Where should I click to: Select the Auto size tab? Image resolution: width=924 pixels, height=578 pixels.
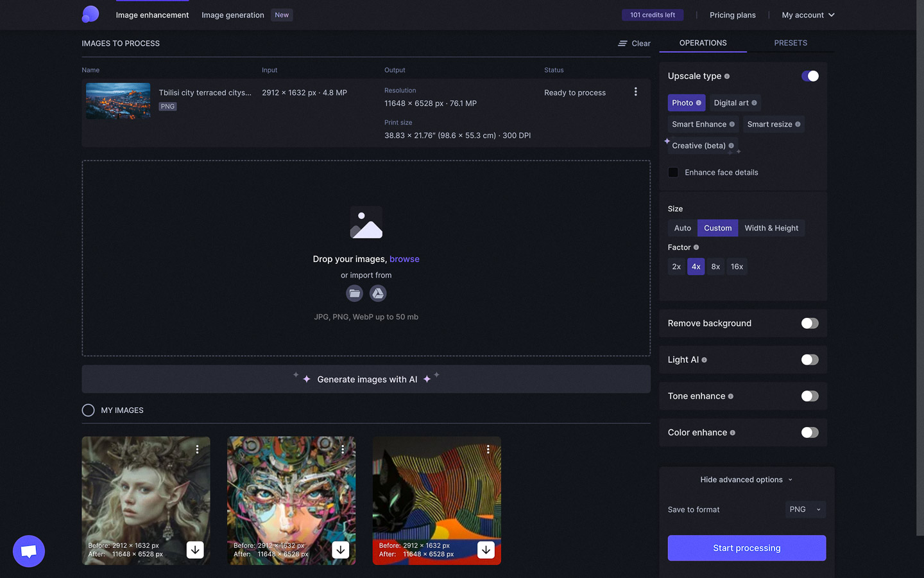pos(683,228)
